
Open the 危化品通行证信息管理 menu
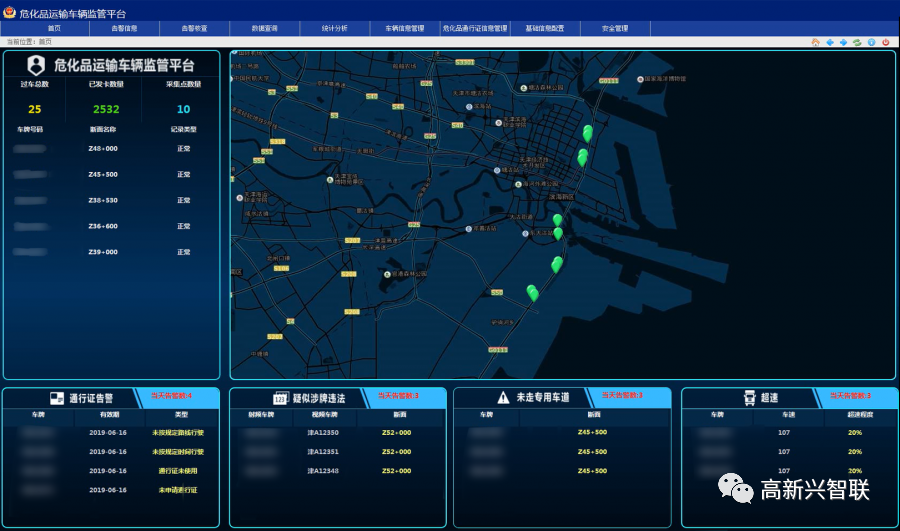(x=475, y=29)
